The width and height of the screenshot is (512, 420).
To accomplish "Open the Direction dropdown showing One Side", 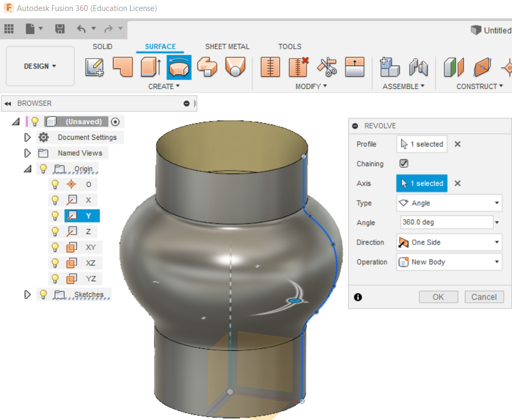I will pyautogui.click(x=449, y=242).
